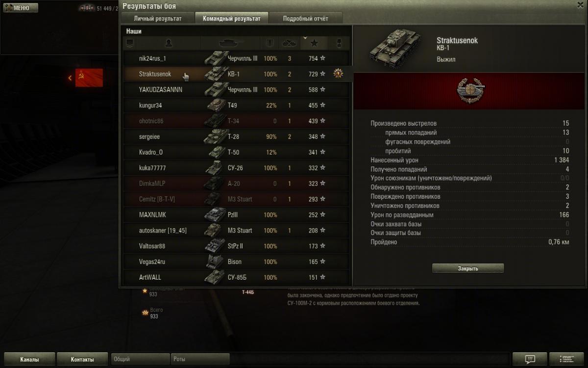The height and width of the screenshot is (368, 588).
Task: Select the nik24rus_1 player row
Action: [236, 58]
